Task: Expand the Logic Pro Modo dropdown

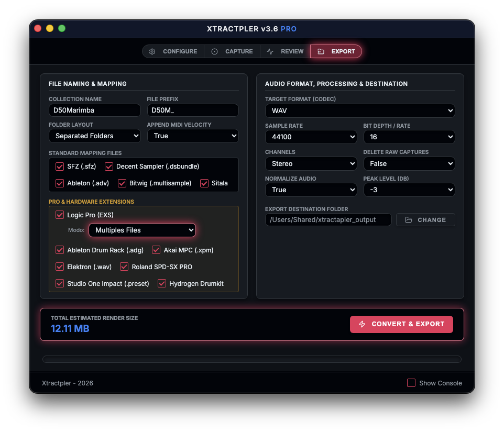Action: click(142, 230)
